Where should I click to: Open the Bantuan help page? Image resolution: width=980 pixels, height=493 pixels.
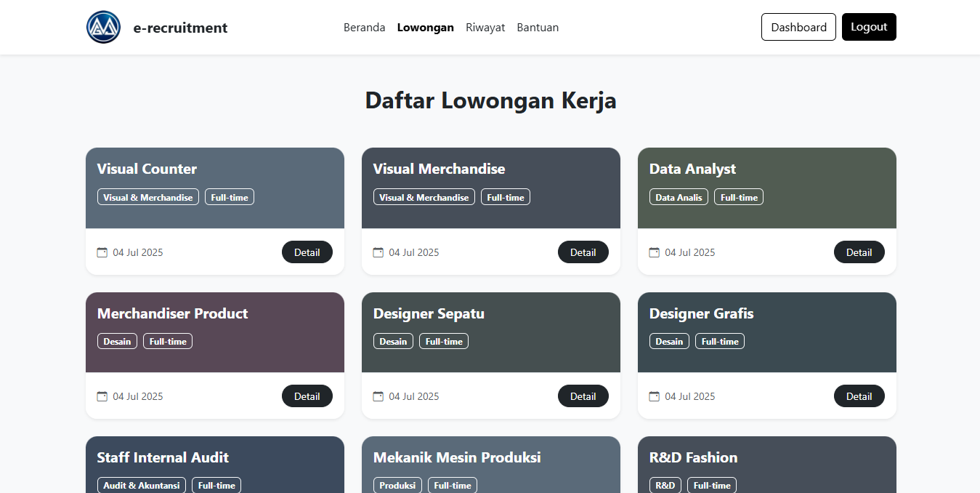pos(538,28)
